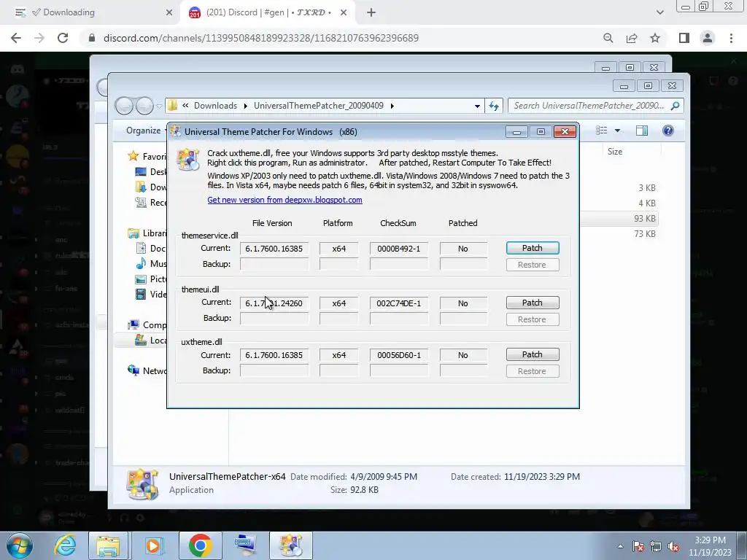Image resolution: width=747 pixels, height=560 pixels.
Task: Open the Pictures library in navigation pane
Action: 151,279
